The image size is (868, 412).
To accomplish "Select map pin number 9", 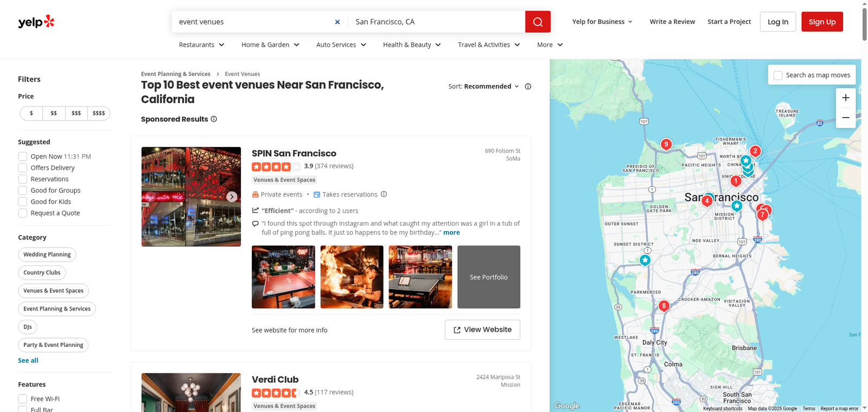I will tap(666, 144).
